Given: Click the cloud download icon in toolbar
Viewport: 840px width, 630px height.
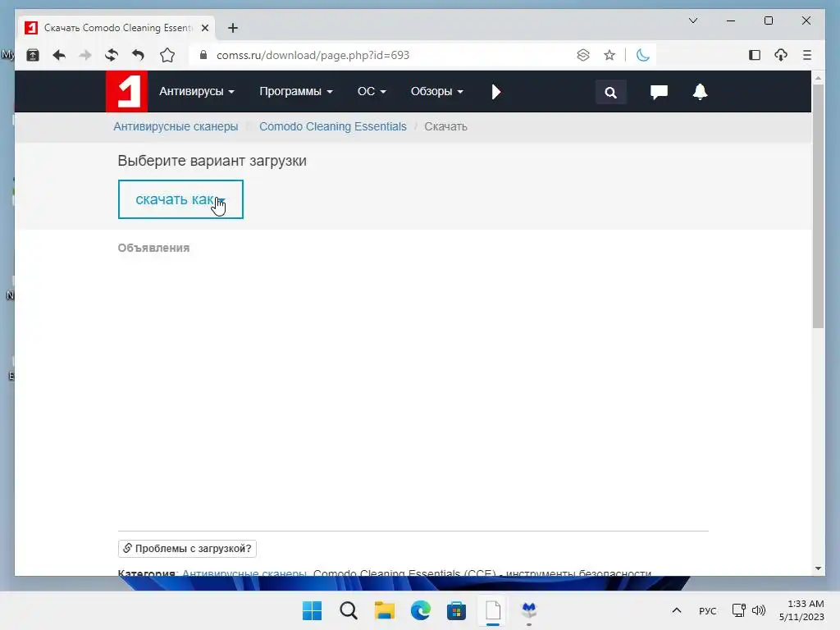Looking at the screenshot, I should (781, 55).
